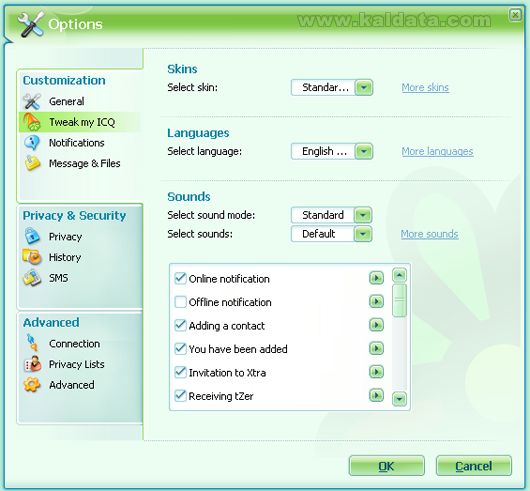Open the Select skin dropdown arrow
The image size is (530, 491).
364,88
